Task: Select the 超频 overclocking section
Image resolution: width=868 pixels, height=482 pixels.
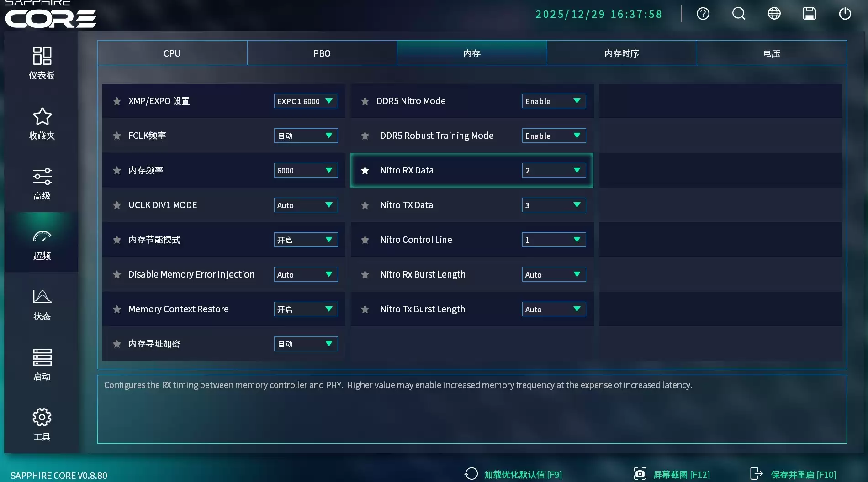Action: click(42, 243)
